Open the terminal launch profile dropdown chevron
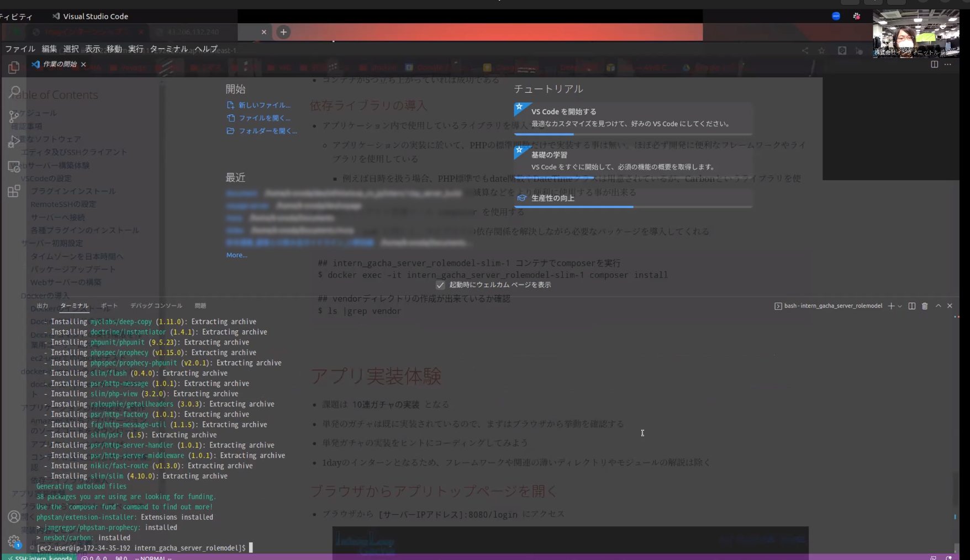 pos(900,306)
